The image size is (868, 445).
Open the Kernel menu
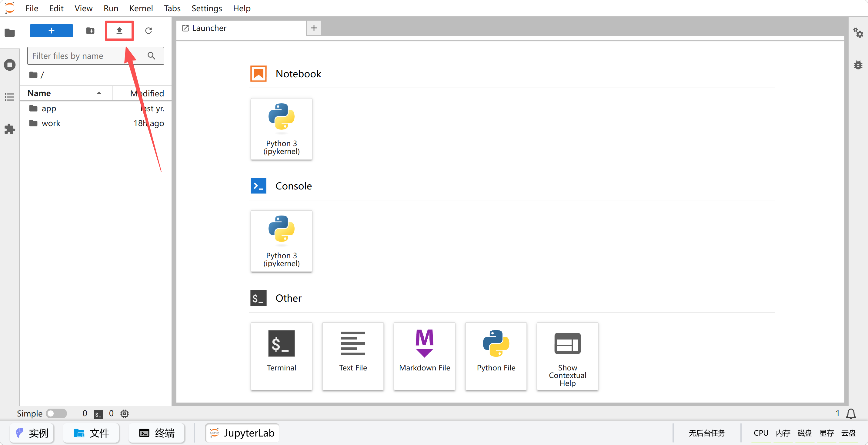click(141, 8)
